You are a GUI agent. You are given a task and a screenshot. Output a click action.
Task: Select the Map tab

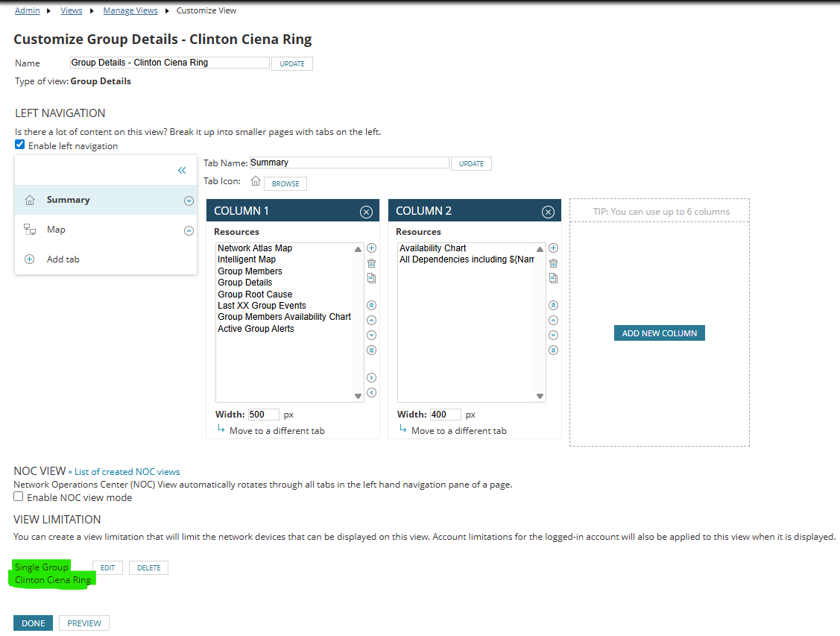click(106, 230)
